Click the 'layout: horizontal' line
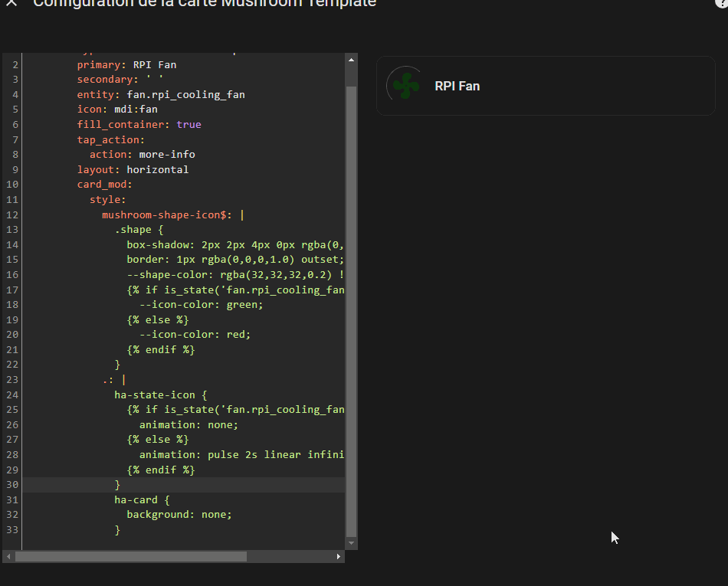The height and width of the screenshot is (586, 728). (133, 169)
